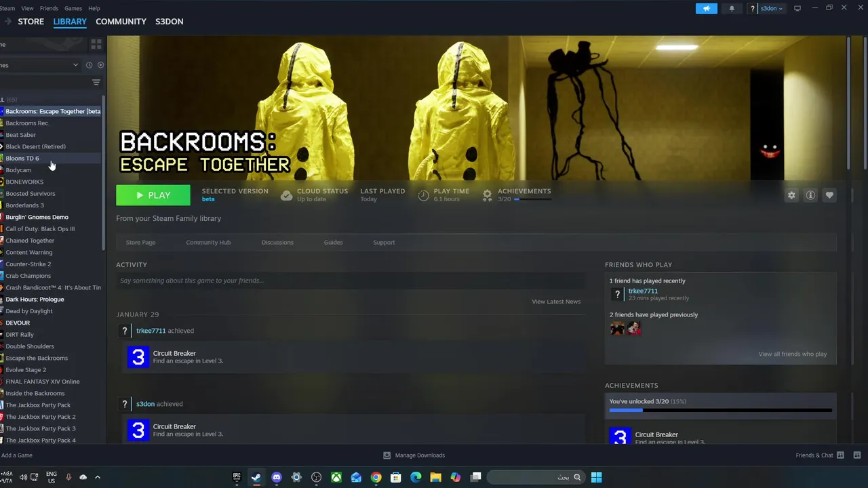Click the main page vertical scrollbar

point(848,102)
